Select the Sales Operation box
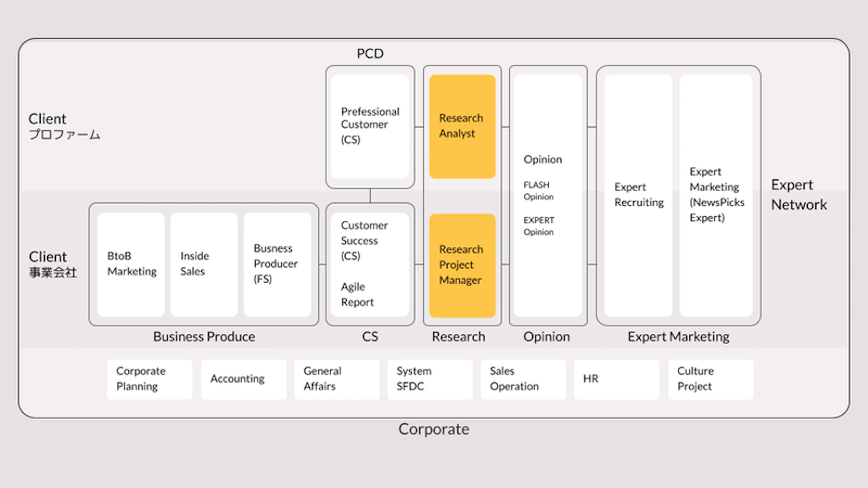Image resolution: width=868 pixels, height=488 pixels. 523,379
